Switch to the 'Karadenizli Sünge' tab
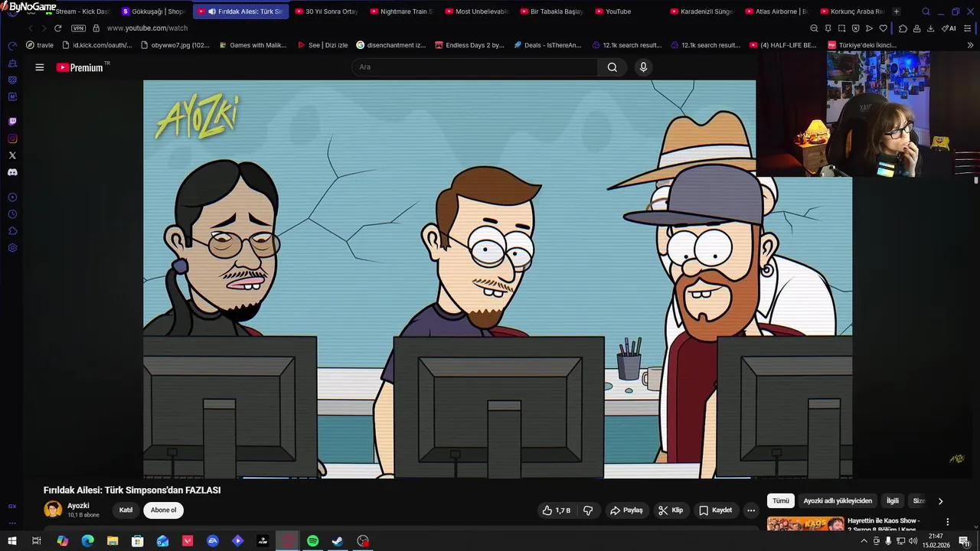This screenshot has width=980, height=551. (701, 11)
